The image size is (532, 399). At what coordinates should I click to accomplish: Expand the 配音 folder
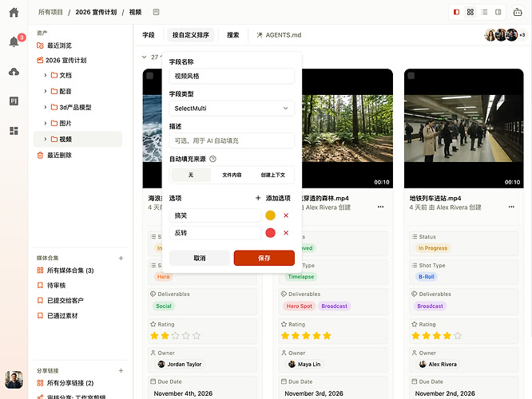click(46, 91)
